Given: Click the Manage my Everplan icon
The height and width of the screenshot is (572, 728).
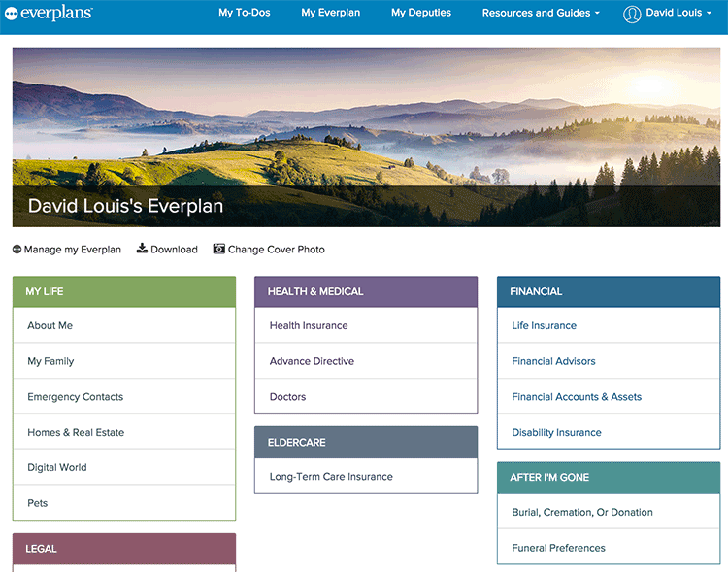Looking at the screenshot, I should pos(17,249).
